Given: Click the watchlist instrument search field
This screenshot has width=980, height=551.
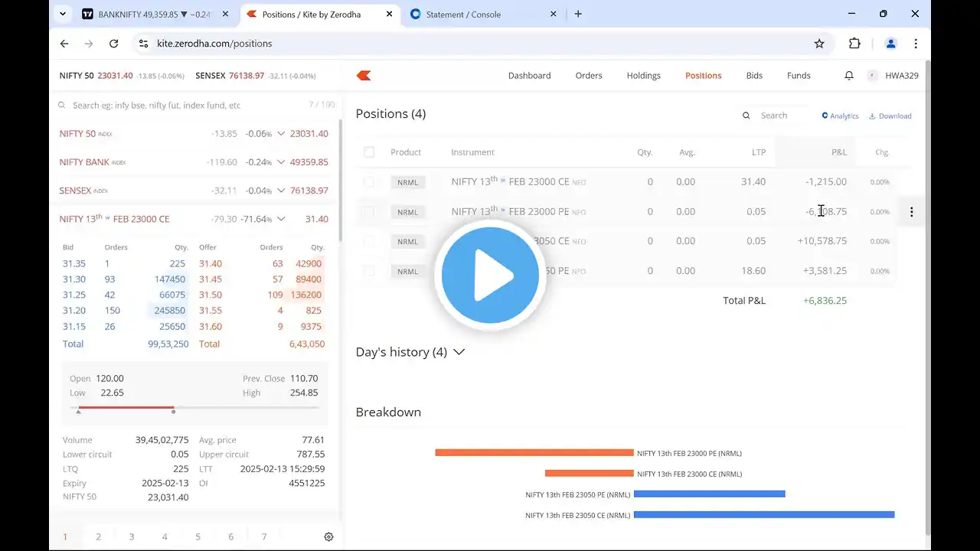Looking at the screenshot, I should [x=184, y=106].
